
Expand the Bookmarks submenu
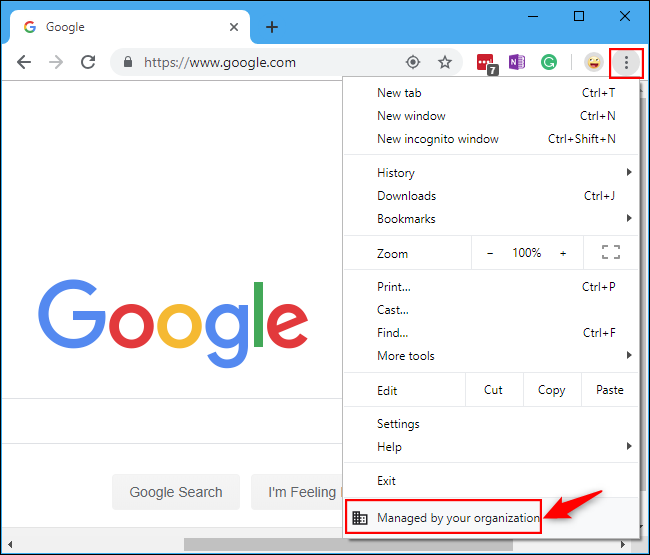pos(491,219)
